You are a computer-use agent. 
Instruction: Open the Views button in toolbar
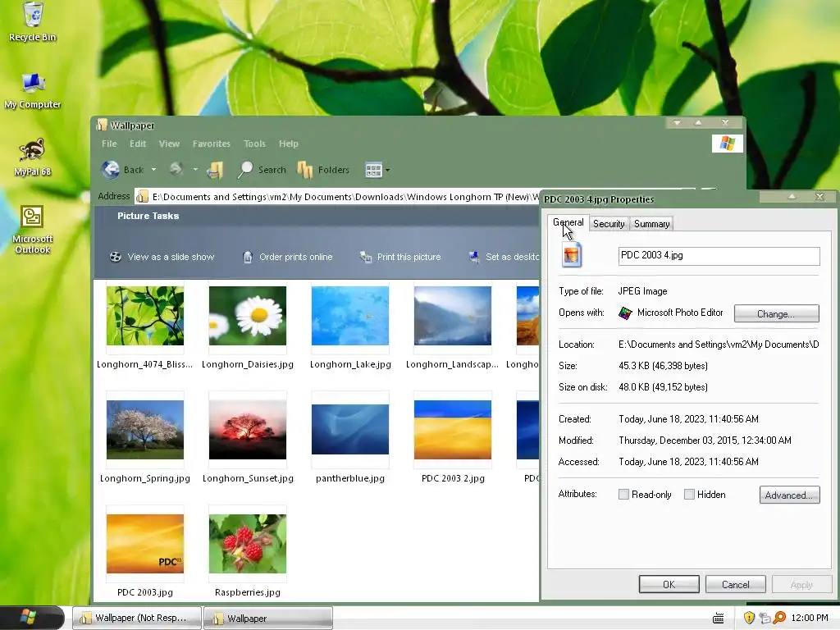point(373,171)
